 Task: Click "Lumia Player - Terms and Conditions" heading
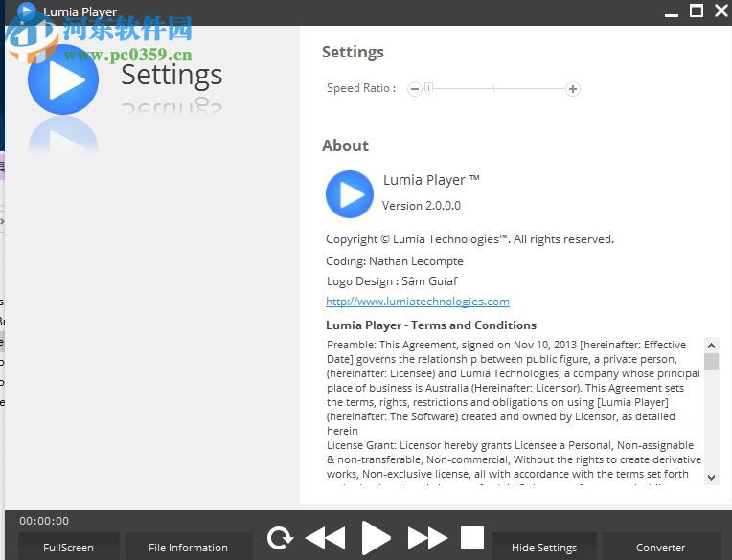(431, 325)
